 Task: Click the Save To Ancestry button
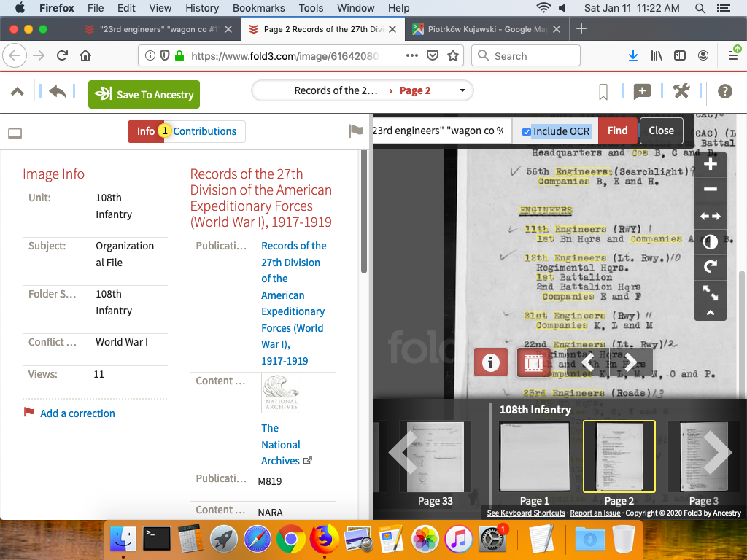pos(144,95)
